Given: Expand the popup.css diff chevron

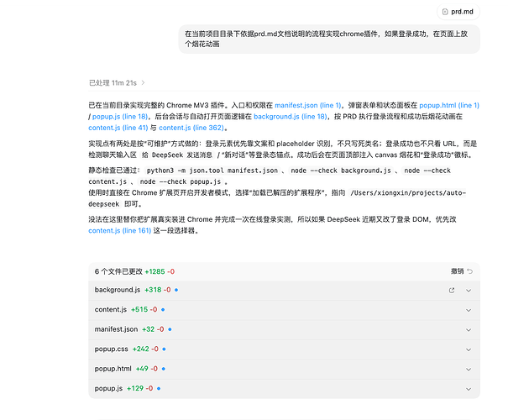Looking at the screenshot, I should pyautogui.click(x=469, y=349).
